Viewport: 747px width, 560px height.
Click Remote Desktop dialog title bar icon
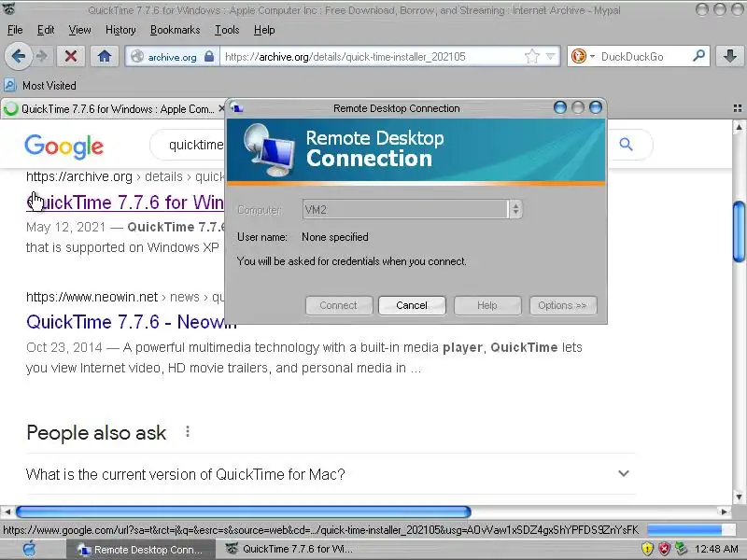237,108
